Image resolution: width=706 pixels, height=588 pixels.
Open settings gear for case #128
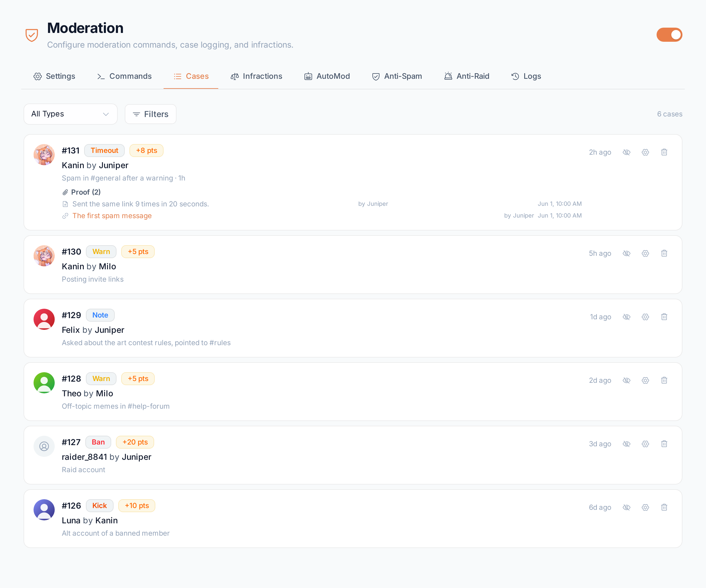tap(645, 380)
